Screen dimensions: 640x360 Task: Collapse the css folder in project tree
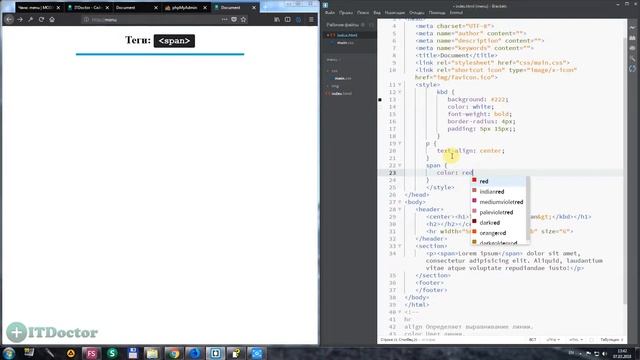point(328,71)
